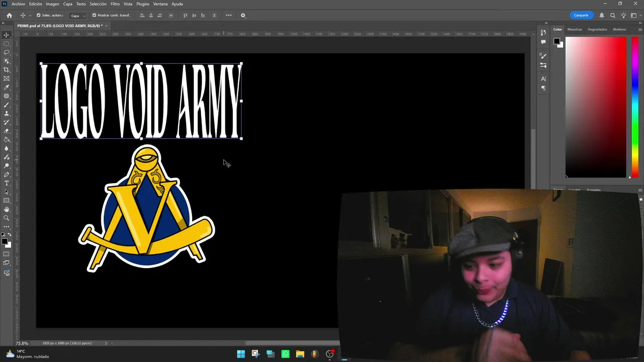Open the Color panel options menu
Image resolution: width=644 pixels, height=362 pixels.
click(x=639, y=29)
